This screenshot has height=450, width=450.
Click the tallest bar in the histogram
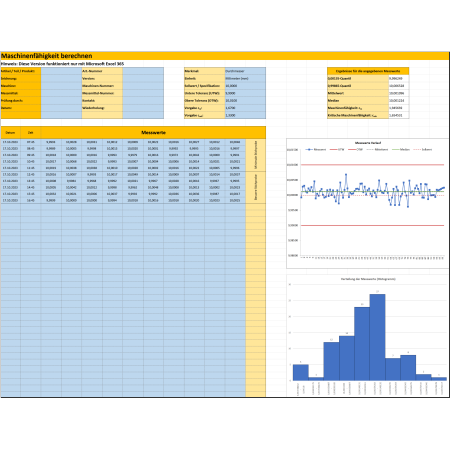(377, 337)
